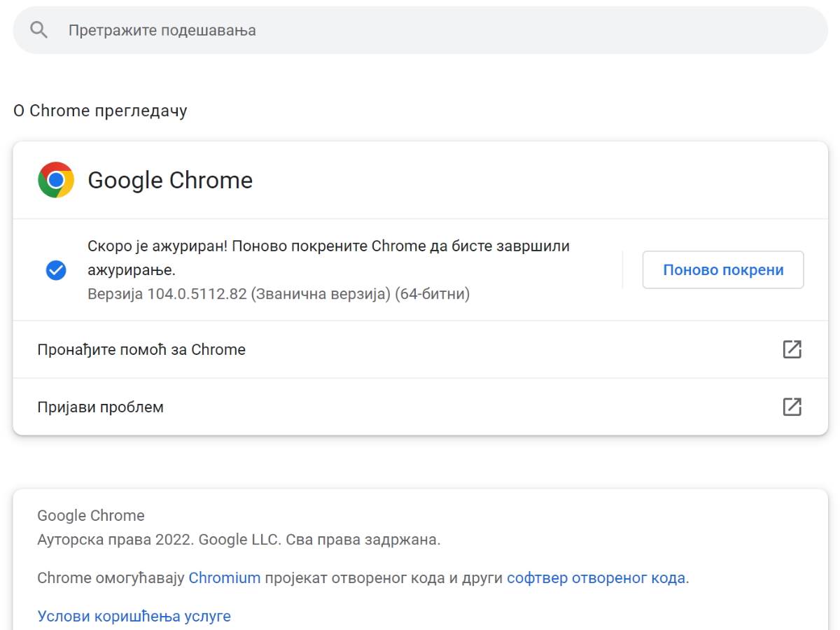Click external link icon beside Пријави проблем

coord(792,407)
